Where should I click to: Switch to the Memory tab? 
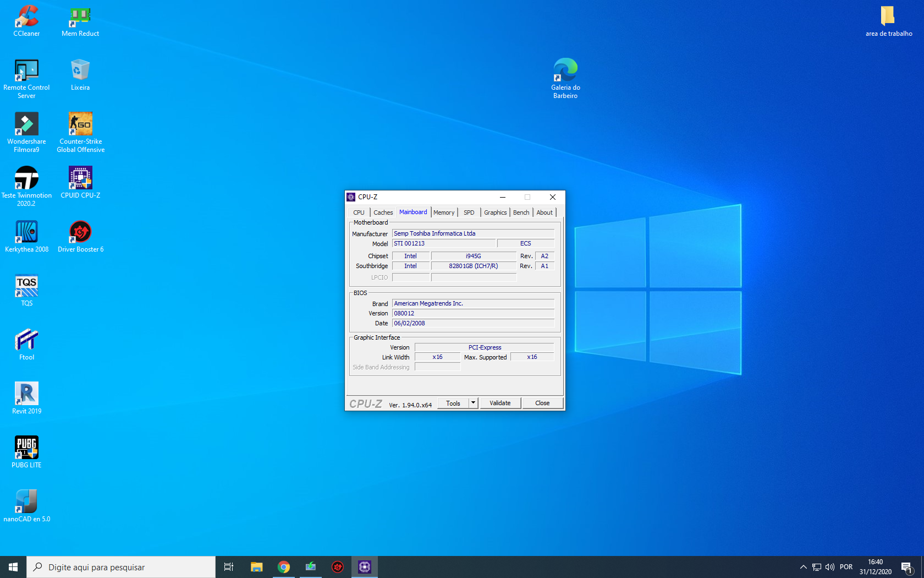pyautogui.click(x=444, y=212)
